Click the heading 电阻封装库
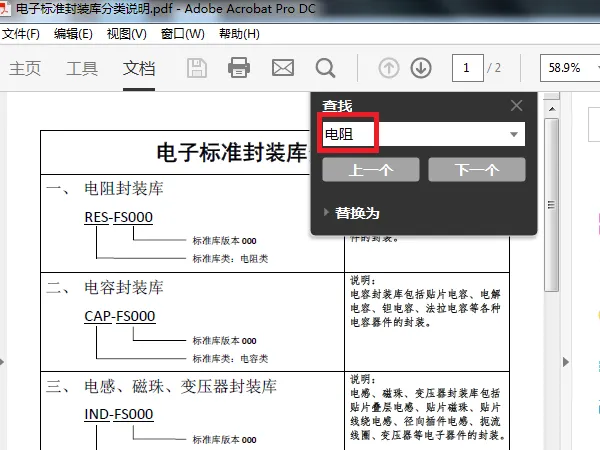 [x=124, y=189]
